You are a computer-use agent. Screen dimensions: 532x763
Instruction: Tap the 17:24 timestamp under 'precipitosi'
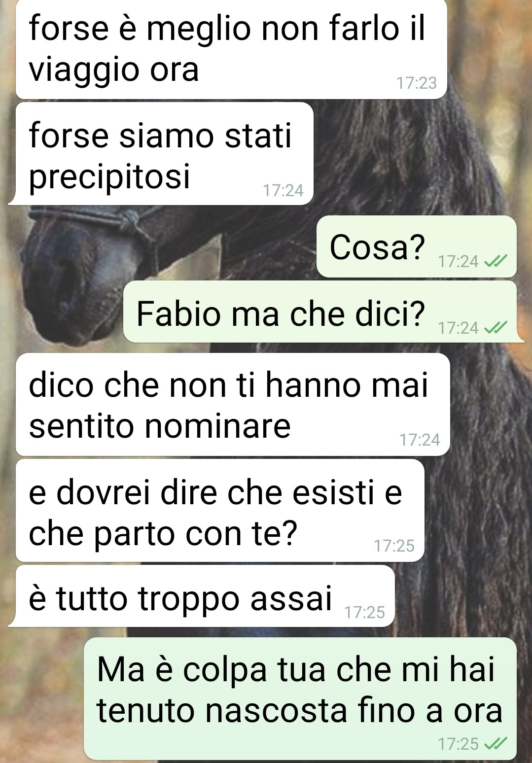284,190
